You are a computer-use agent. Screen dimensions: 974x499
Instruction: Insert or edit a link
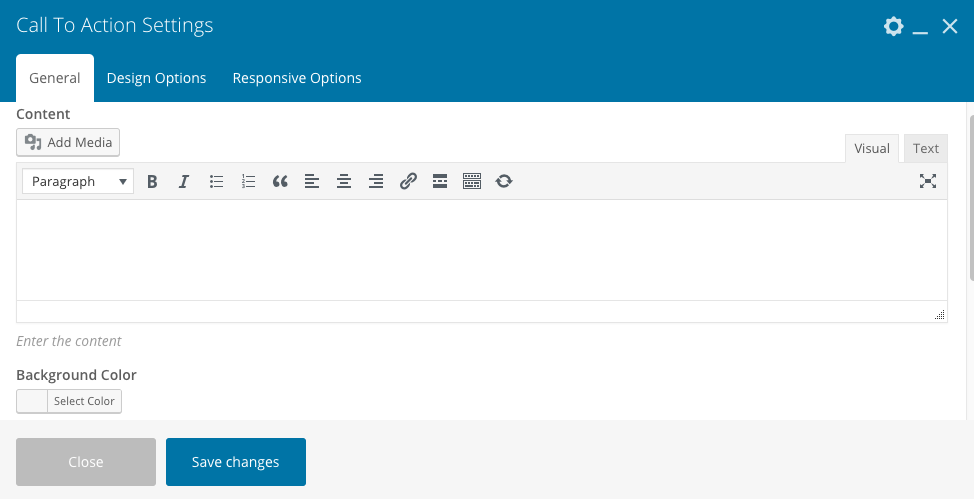pos(408,181)
